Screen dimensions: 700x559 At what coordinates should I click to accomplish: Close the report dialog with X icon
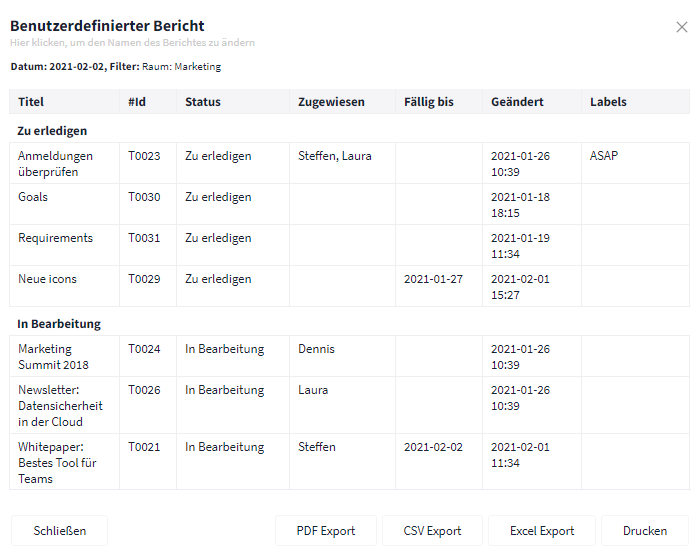[x=681, y=27]
